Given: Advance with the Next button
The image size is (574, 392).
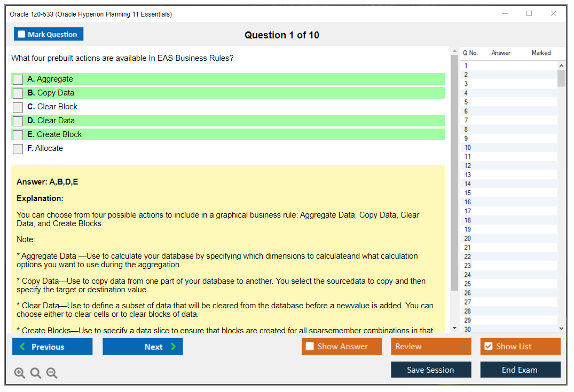Looking at the screenshot, I should pos(143,347).
